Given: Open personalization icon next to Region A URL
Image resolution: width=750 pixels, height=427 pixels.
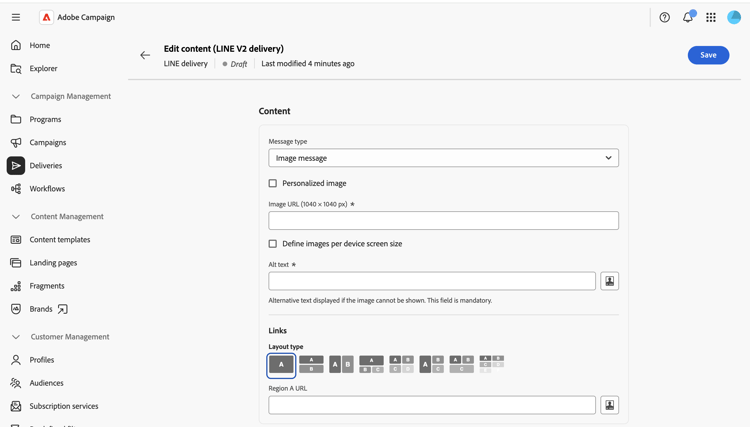Looking at the screenshot, I should 609,405.
